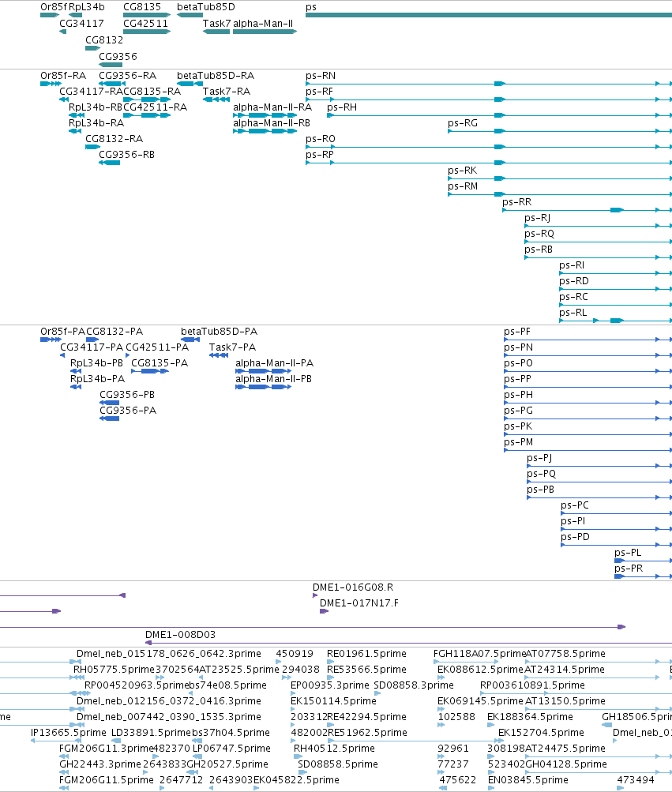The height and width of the screenshot is (792, 672).
Task: Click the ps-RG transcript label
Action: tap(462, 122)
